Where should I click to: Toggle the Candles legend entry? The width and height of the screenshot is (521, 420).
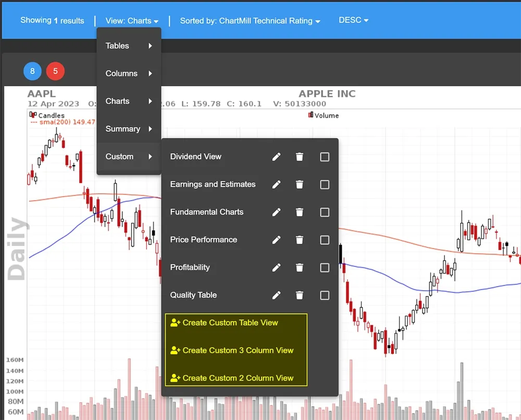(x=47, y=115)
